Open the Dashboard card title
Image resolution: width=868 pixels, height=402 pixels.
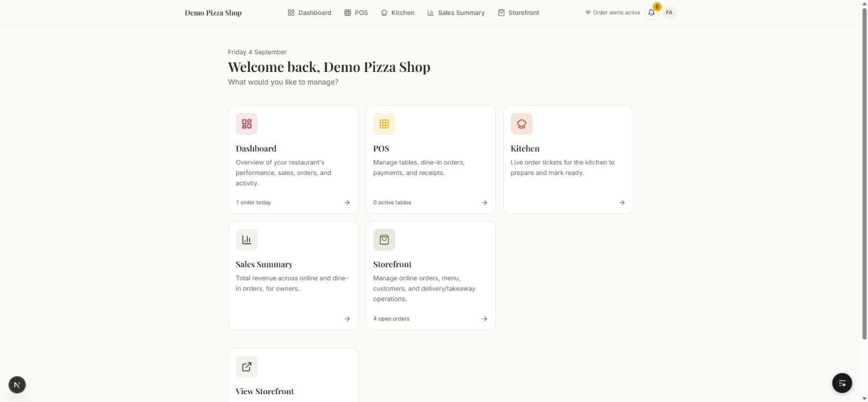point(256,148)
